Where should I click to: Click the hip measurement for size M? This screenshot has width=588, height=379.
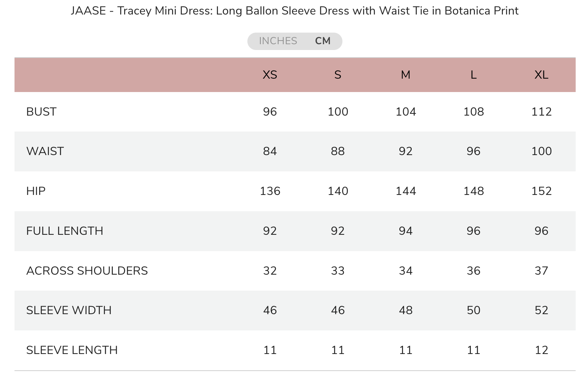[406, 191]
